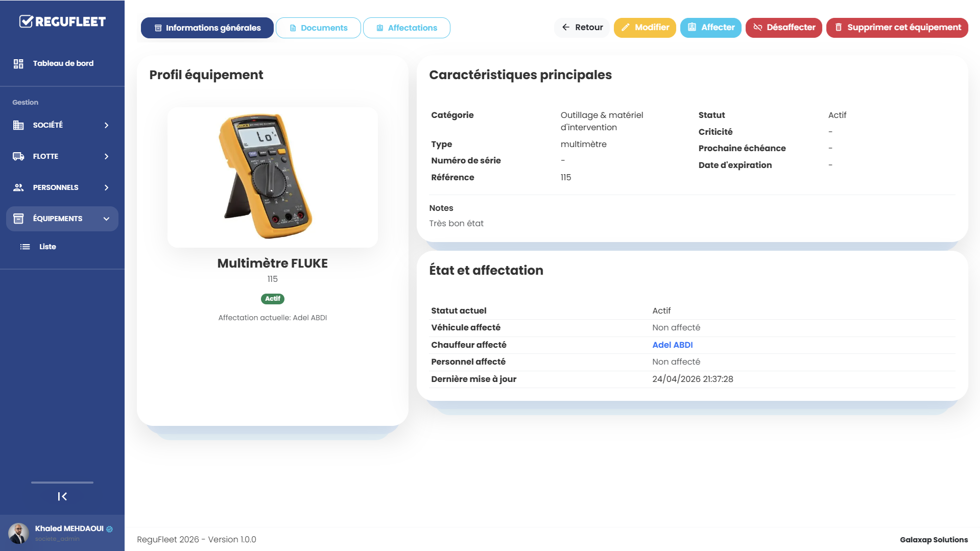
Task: Go to Tableau de bord
Action: (63, 63)
